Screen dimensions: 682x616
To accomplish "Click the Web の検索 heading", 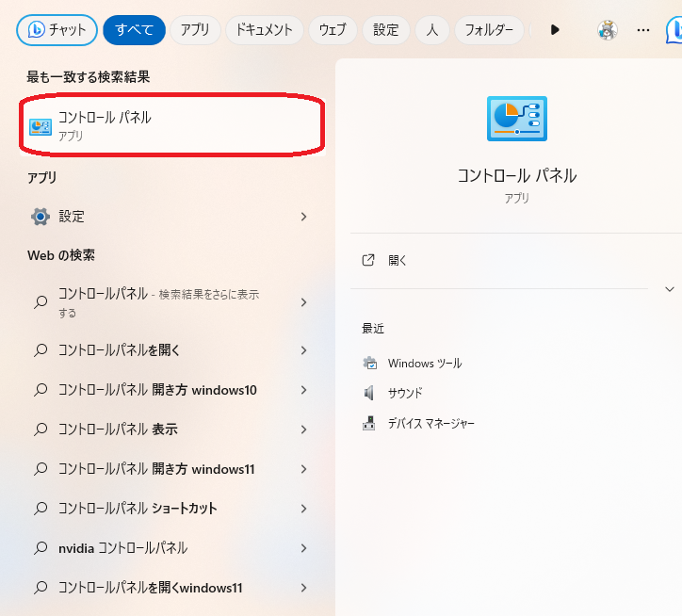I will [x=61, y=255].
